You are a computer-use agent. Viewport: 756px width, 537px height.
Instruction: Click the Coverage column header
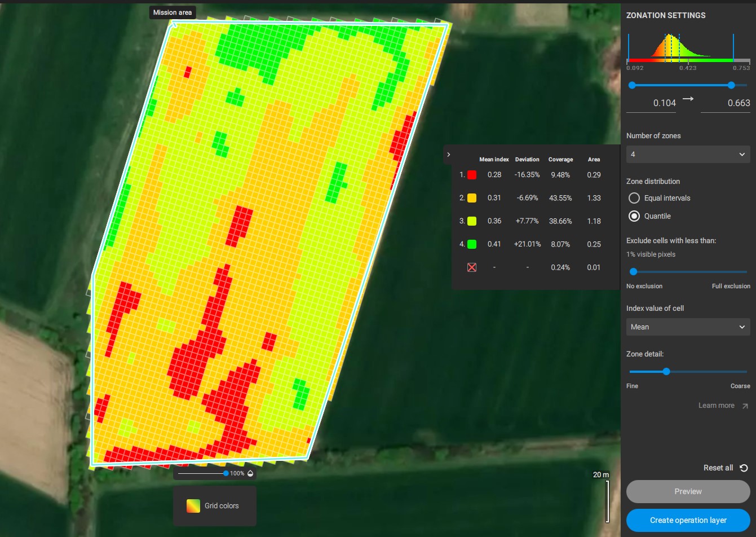tap(560, 160)
